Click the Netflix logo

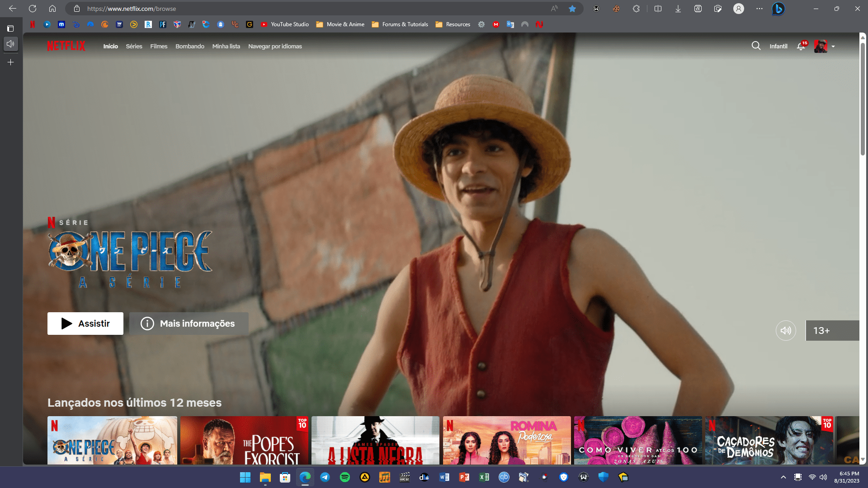pos(66,46)
